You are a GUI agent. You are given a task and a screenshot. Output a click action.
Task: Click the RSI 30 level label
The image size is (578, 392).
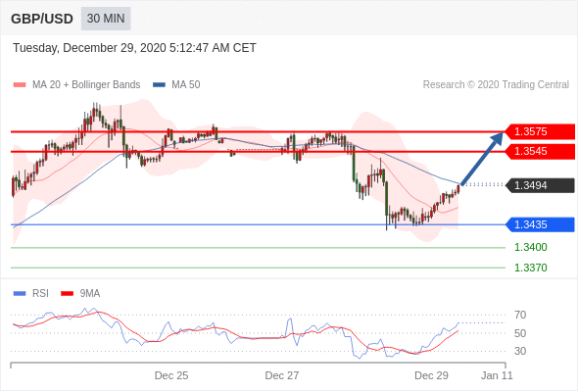point(520,351)
